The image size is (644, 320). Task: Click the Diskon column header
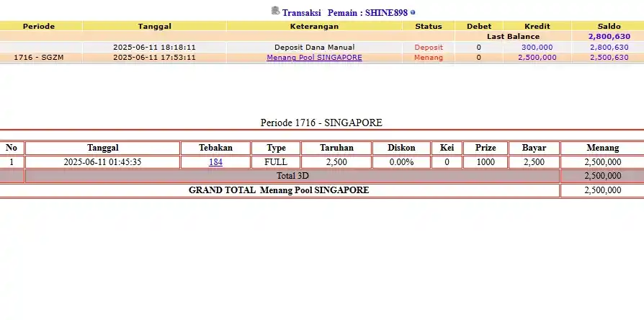point(401,148)
